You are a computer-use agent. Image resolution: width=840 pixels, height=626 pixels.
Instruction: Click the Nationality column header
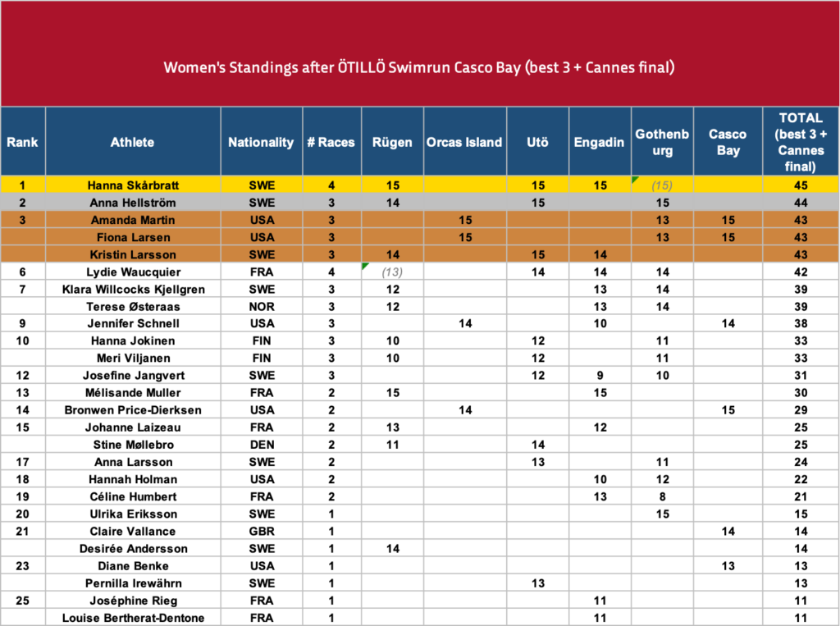click(x=262, y=142)
